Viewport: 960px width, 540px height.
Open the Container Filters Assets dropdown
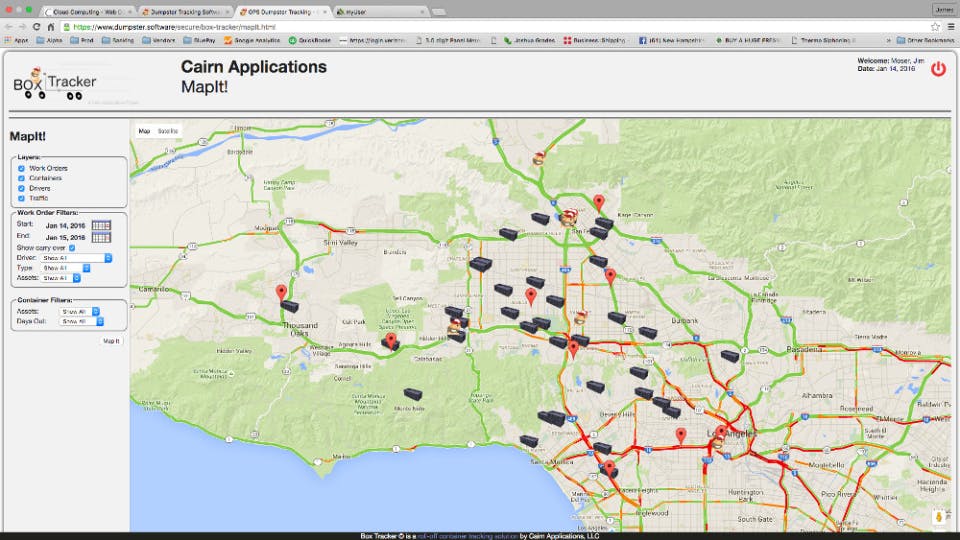(x=80, y=312)
